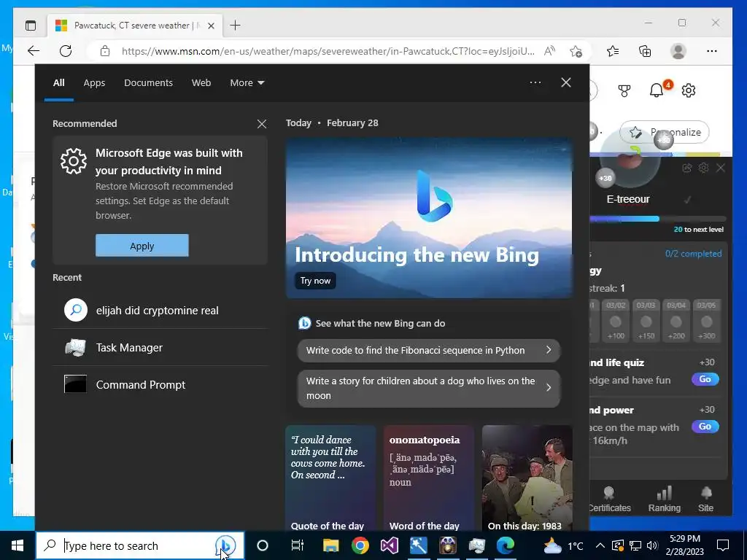This screenshot has height=560, width=747.
Task: Open the Edge profile avatar
Action: pyautogui.click(x=678, y=51)
